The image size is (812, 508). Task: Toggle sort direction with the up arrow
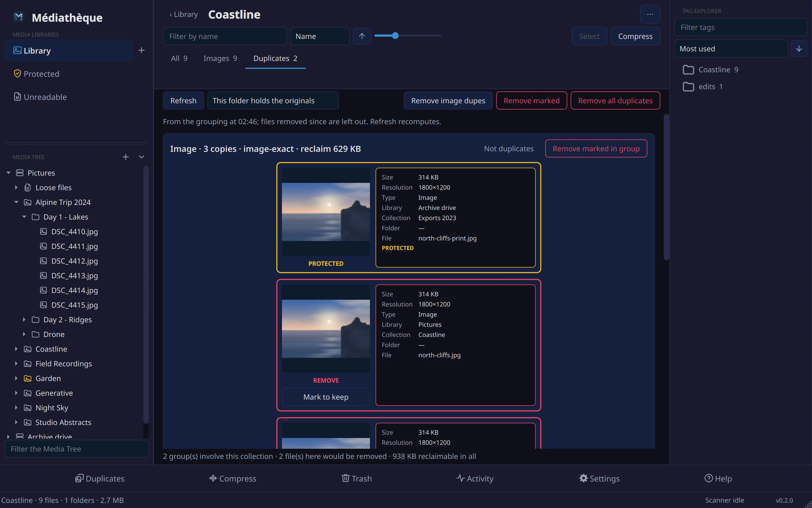coord(362,36)
